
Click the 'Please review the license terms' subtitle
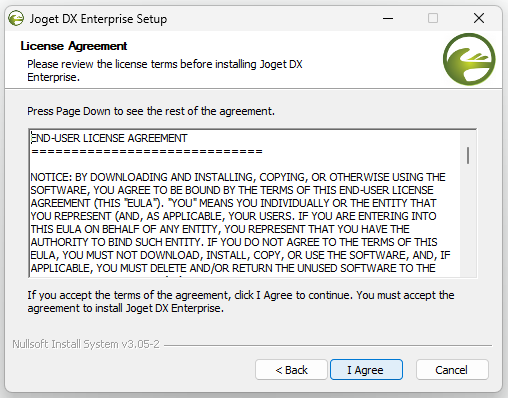(165, 70)
